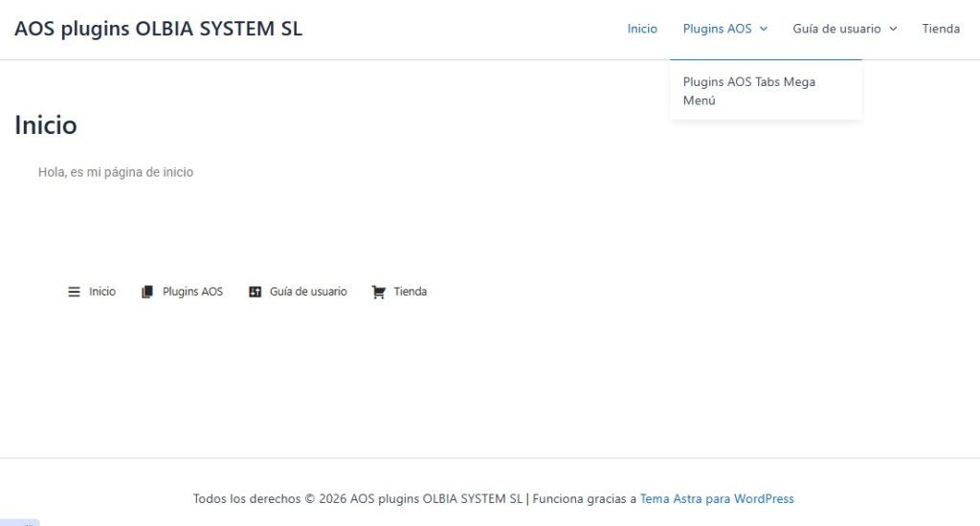This screenshot has height=526, width=980.
Task: Click the text Hola, es mi página de inicio
Action: click(116, 172)
